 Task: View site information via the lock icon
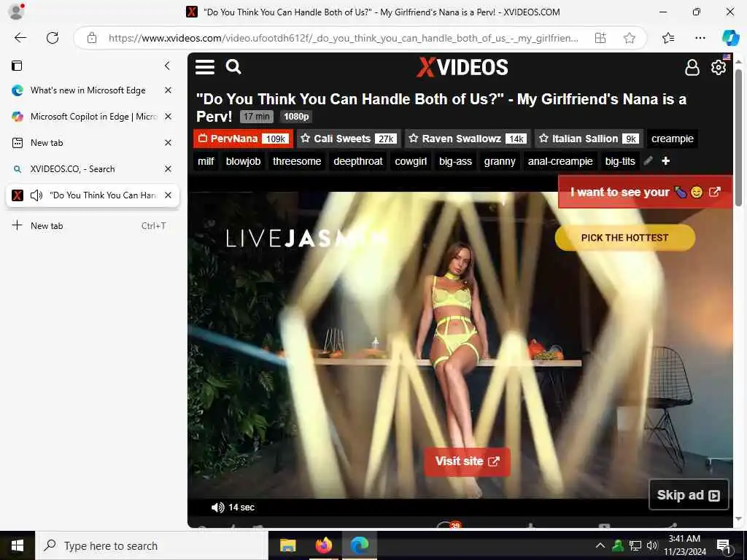pos(92,38)
